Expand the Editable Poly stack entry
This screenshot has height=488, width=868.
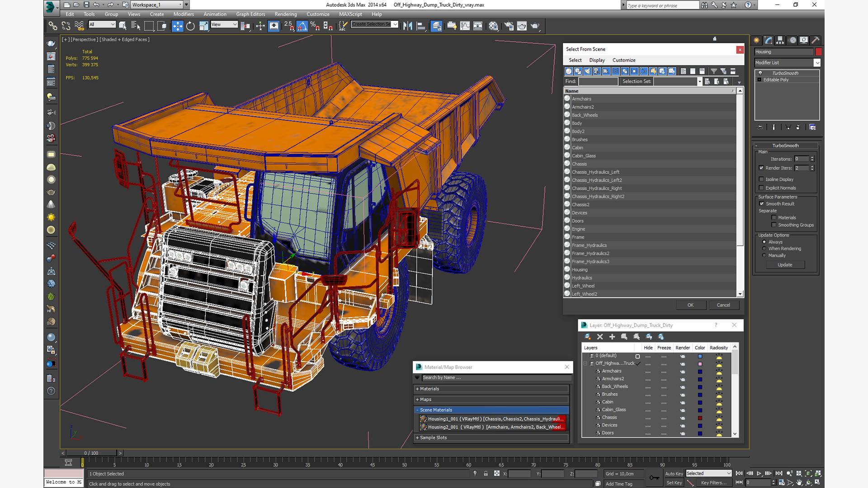[x=759, y=80]
